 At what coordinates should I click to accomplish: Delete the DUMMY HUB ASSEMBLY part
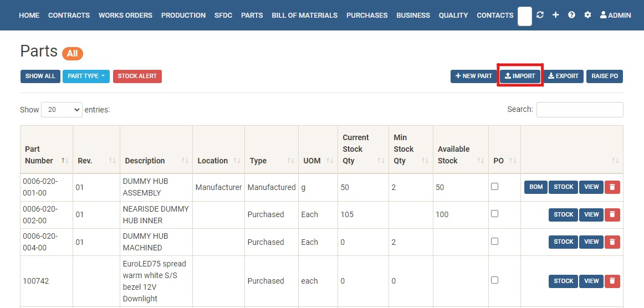point(612,187)
